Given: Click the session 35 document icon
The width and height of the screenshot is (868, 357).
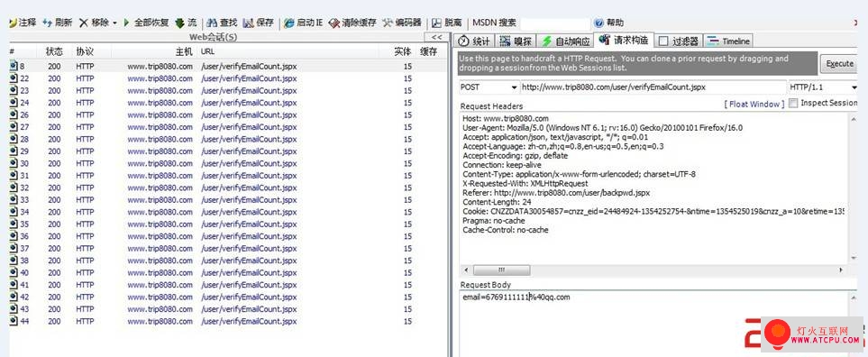Looking at the screenshot, I should 14,224.
